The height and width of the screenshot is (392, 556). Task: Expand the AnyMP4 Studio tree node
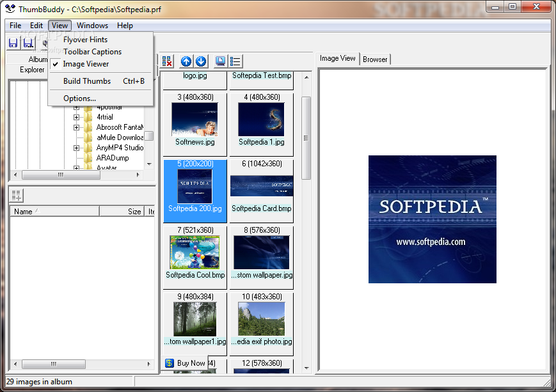click(x=76, y=148)
